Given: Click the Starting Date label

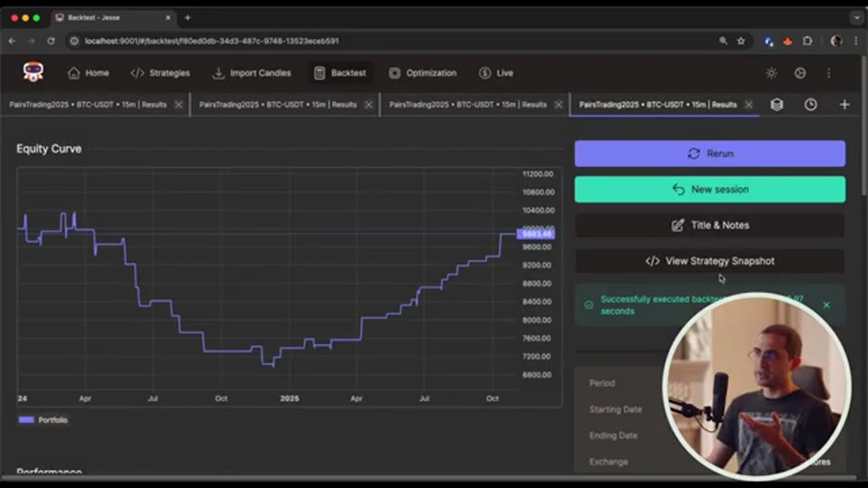Looking at the screenshot, I should coord(616,409).
